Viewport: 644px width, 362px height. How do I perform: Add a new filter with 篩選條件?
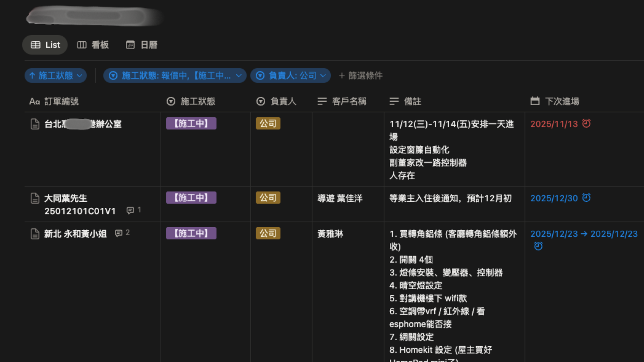(361, 76)
